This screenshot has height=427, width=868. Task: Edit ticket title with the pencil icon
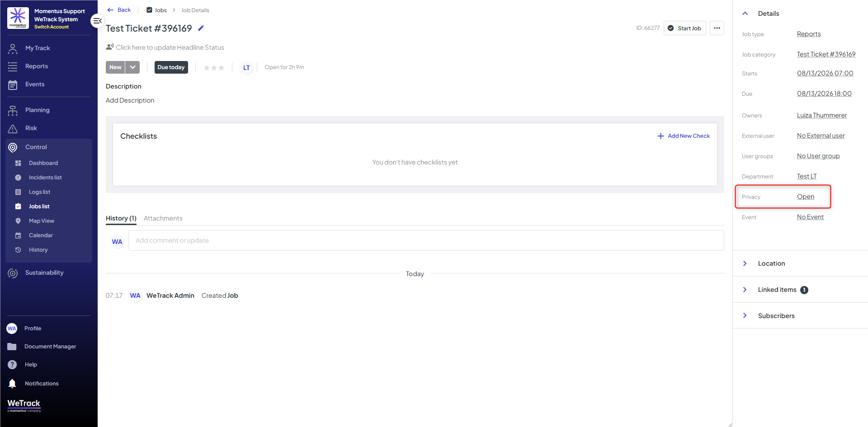coord(201,28)
